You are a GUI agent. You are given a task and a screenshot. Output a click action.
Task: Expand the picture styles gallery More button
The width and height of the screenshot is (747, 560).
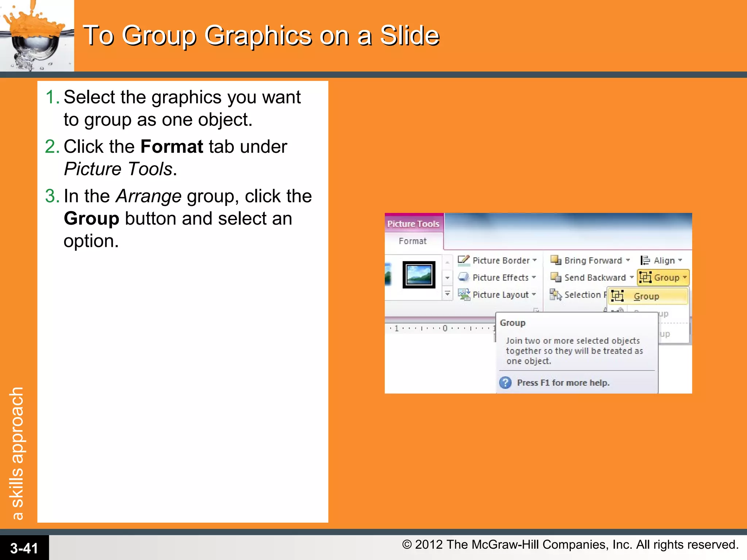(448, 293)
